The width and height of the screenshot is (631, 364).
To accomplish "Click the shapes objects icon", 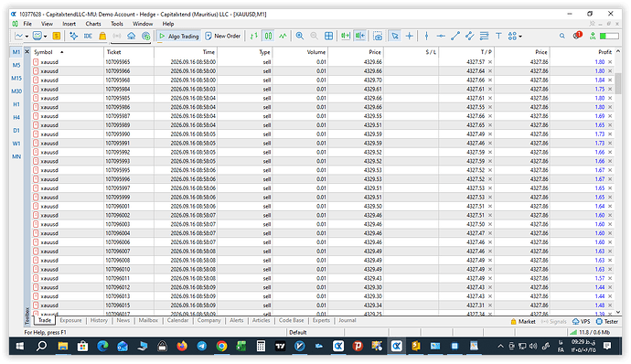I will (x=512, y=37).
